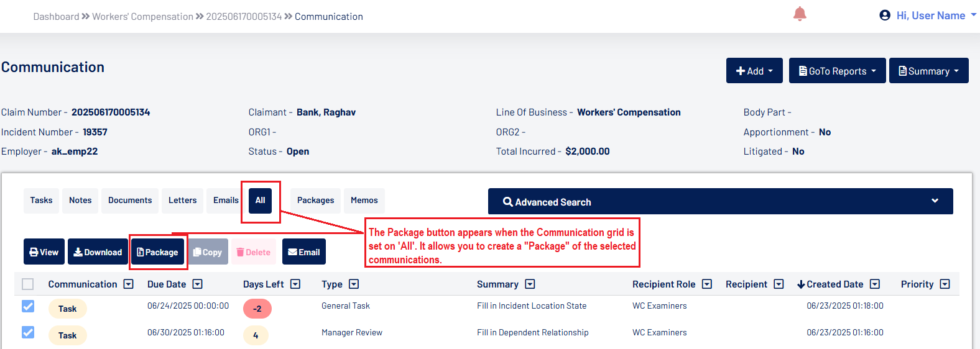Uncheck the General Task row checkbox
This screenshot has width=980, height=349.
coord(28,306)
